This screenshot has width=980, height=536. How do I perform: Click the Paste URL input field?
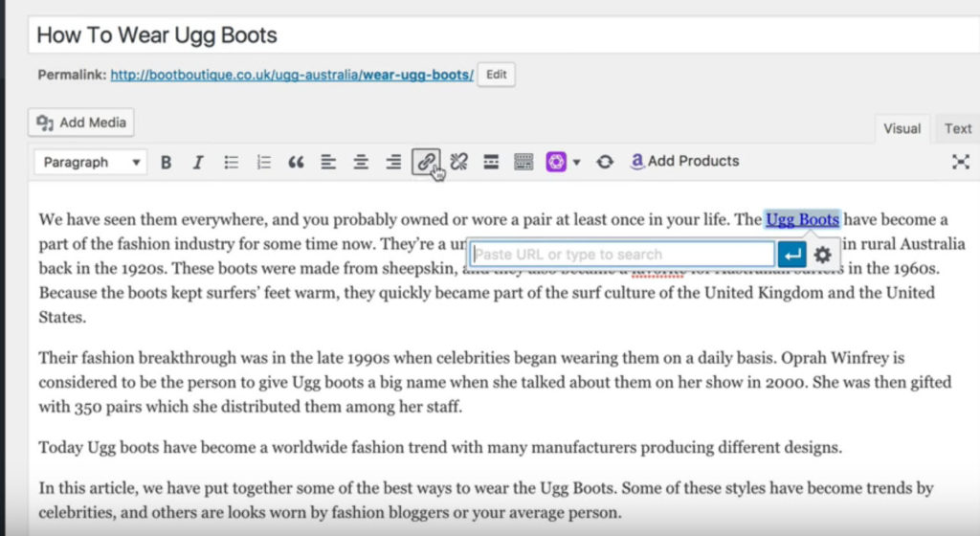pos(622,255)
